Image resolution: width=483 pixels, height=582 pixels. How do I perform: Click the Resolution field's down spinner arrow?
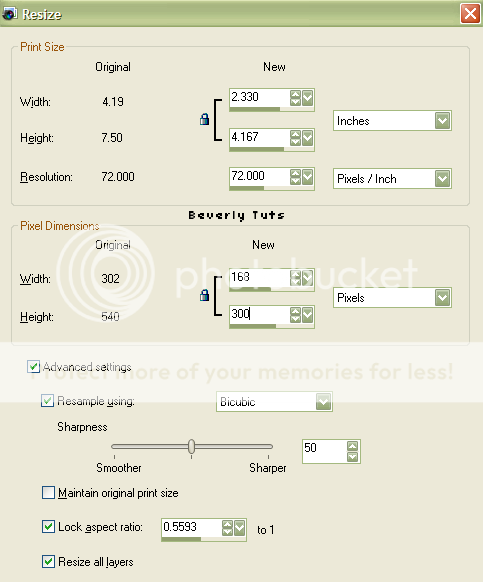pos(295,181)
